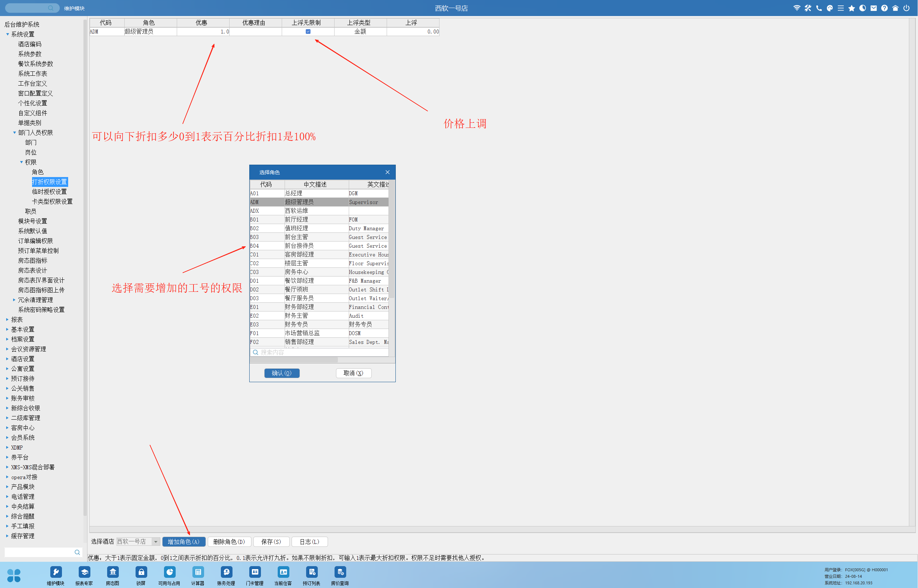Click the 搜索内容 field in role dialog

pyautogui.click(x=320, y=352)
